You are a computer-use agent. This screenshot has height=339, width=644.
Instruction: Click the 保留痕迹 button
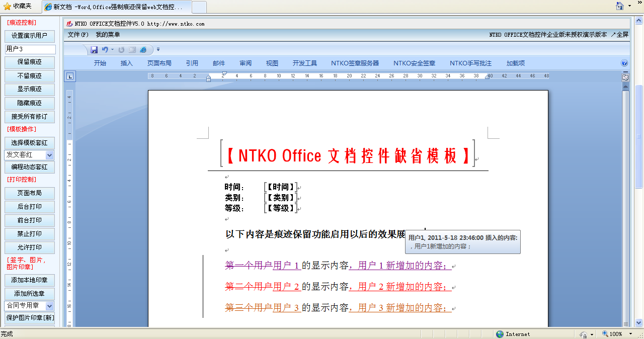click(30, 62)
